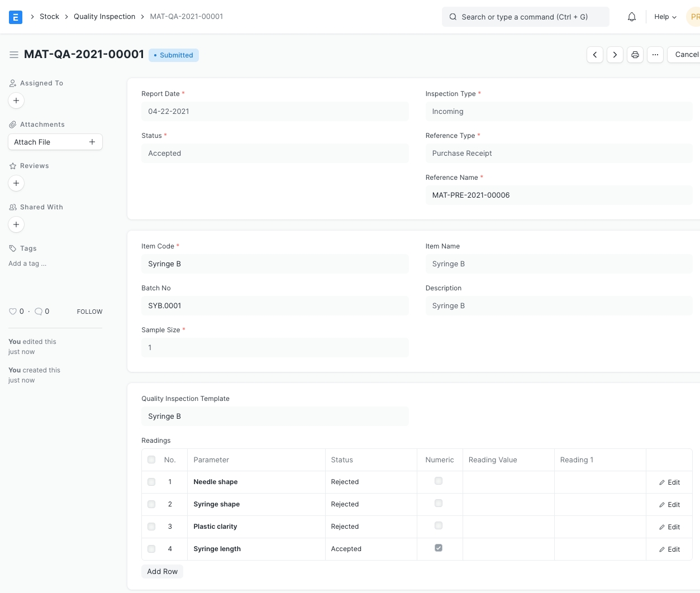Screen dimensions: 700x593
Task: Open the Attach File option
Action: pos(55,142)
